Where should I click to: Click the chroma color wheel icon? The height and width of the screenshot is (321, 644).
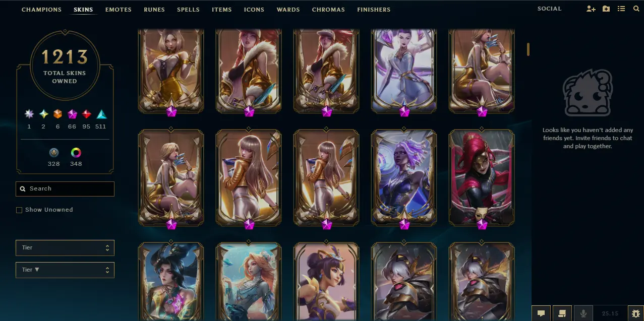pos(76,152)
